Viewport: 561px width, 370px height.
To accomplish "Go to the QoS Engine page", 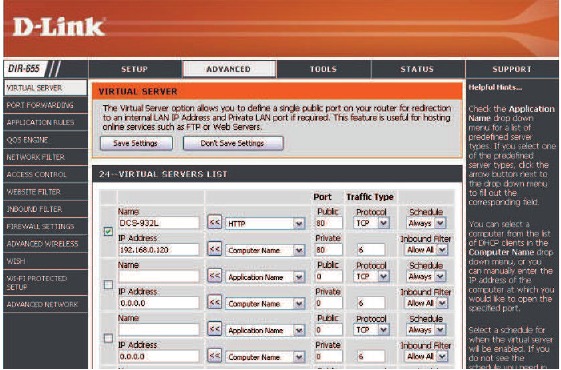I will click(45, 140).
